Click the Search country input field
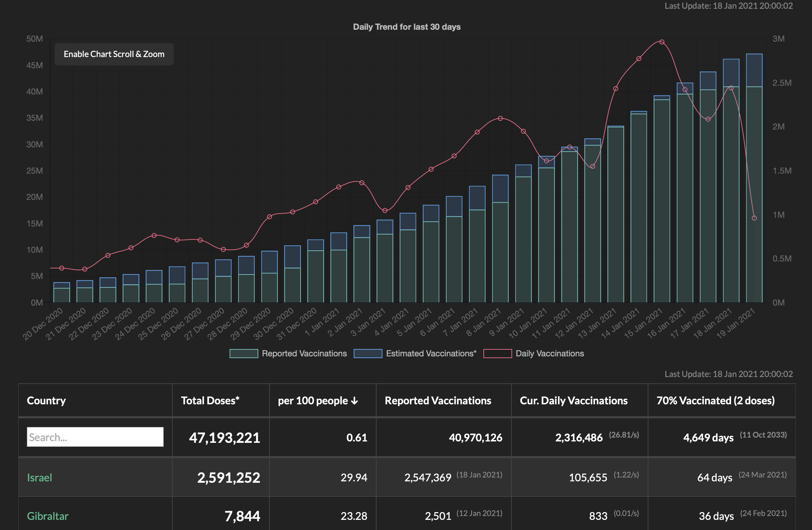The height and width of the screenshot is (530, 812). (95, 437)
